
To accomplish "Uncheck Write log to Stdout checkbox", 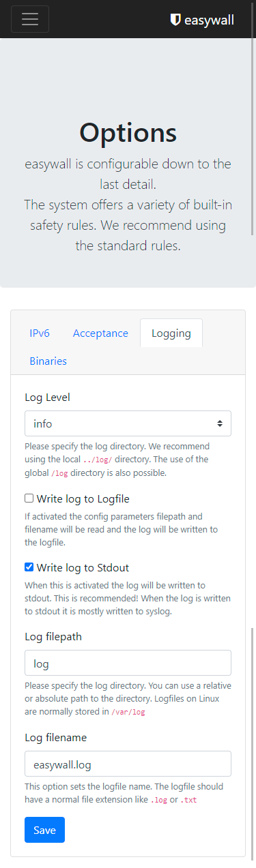I will click(x=29, y=567).
